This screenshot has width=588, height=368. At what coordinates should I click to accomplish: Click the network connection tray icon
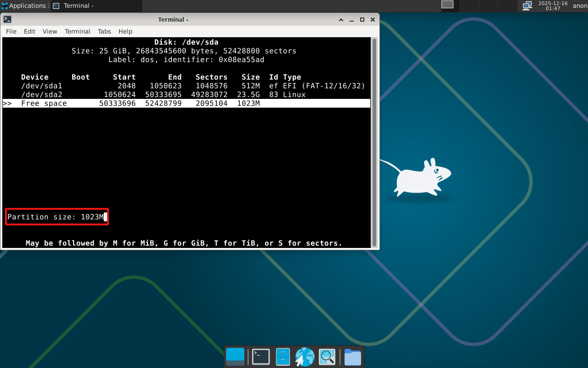527,6
